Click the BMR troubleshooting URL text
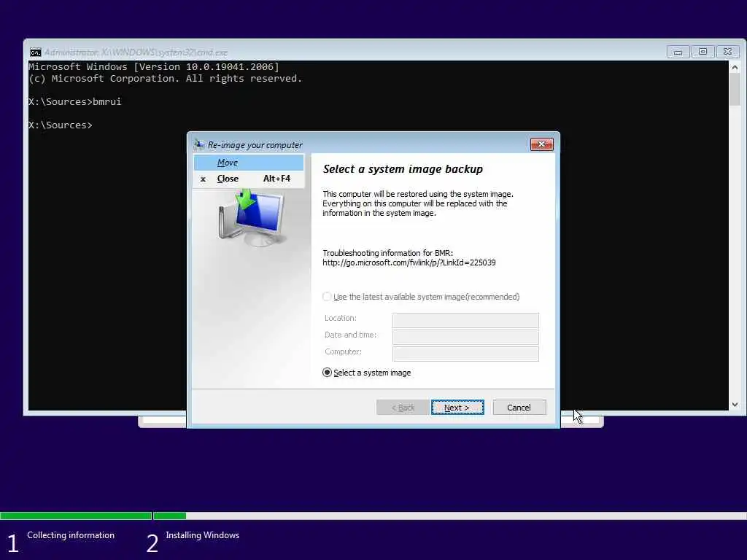 tap(409, 262)
